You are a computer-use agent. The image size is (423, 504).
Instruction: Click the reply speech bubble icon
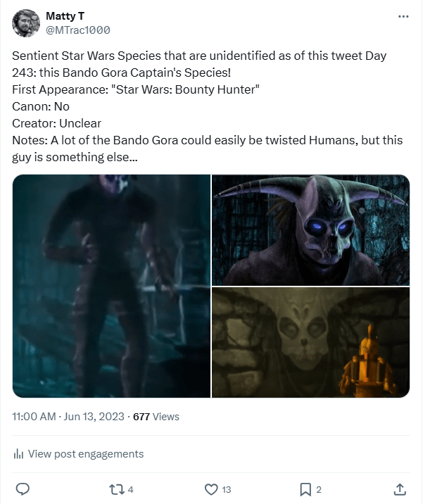(22, 489)
